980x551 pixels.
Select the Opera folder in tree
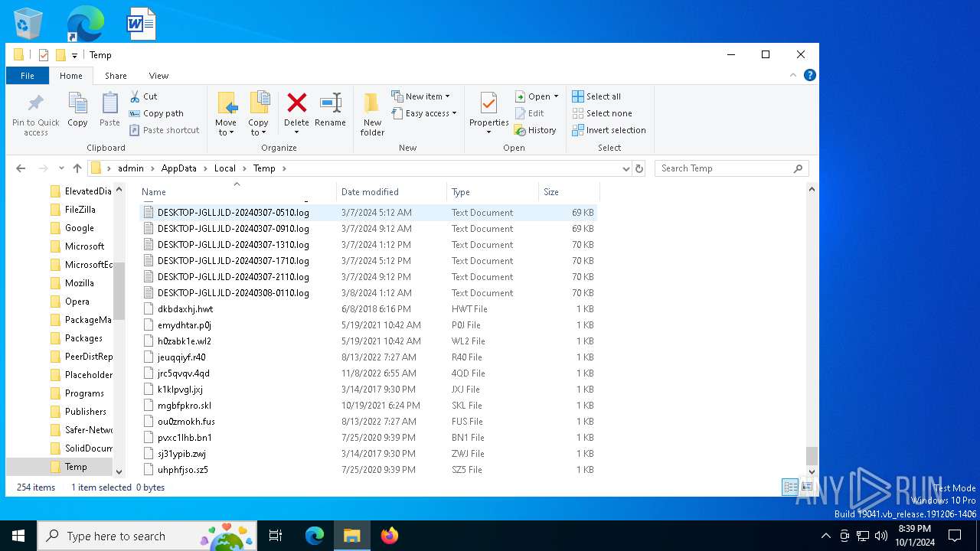77,302
